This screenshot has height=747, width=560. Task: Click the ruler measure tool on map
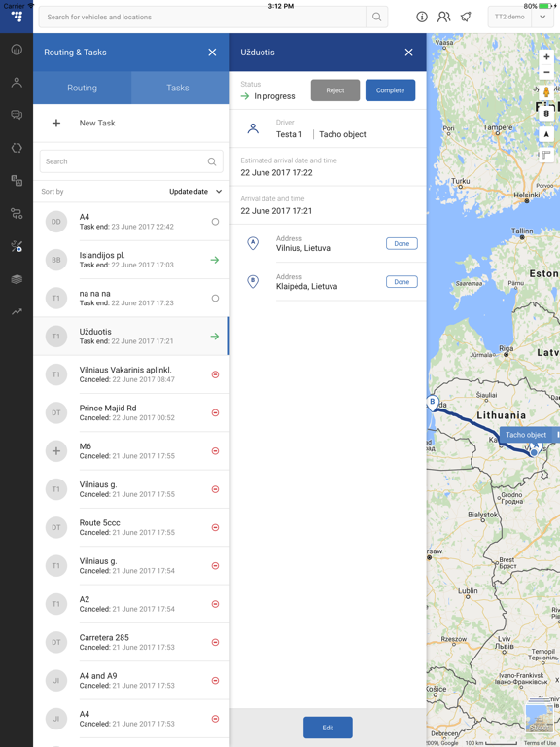546,155
